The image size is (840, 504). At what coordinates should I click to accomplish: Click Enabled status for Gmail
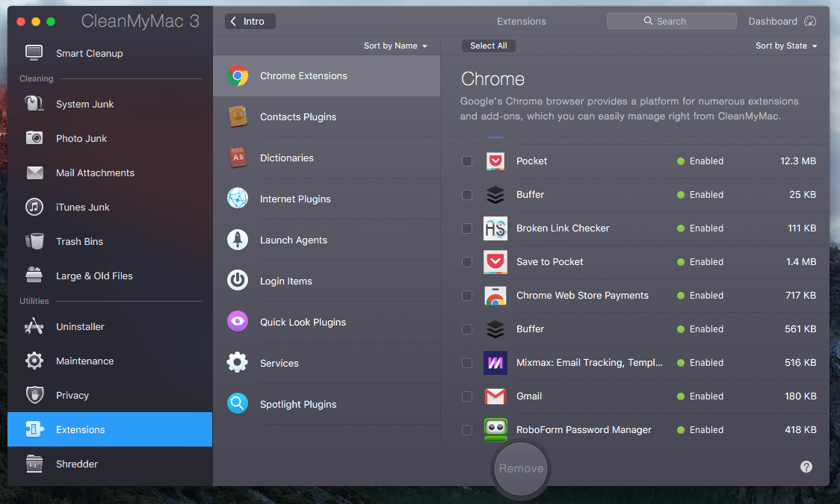pos(700,396)
